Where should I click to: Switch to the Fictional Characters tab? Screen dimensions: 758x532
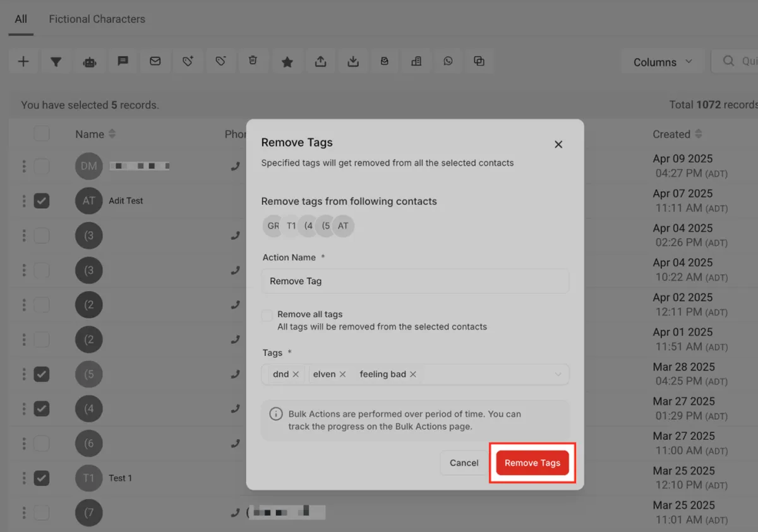97,19
